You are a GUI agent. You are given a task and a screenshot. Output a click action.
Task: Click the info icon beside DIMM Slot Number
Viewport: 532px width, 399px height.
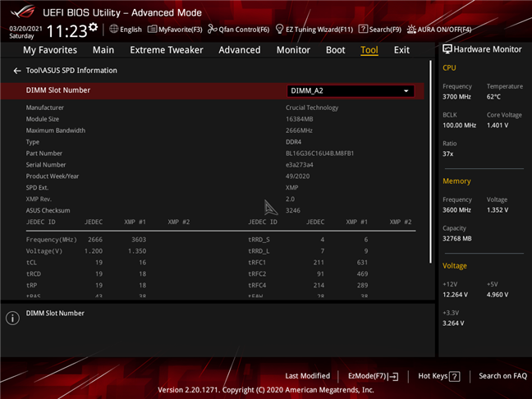tap(12, 319)
